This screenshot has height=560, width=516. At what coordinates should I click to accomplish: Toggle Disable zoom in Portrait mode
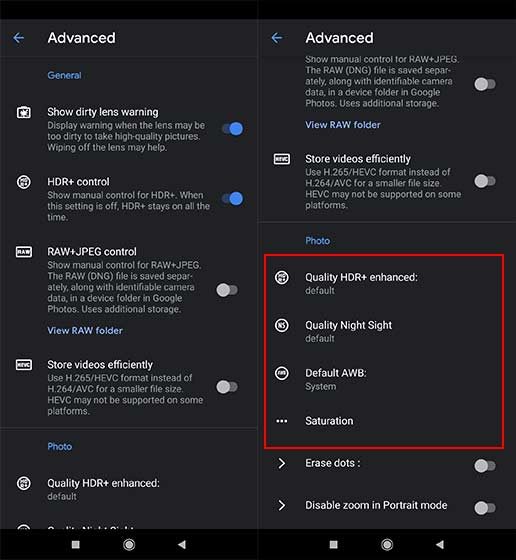click(485, 508)
